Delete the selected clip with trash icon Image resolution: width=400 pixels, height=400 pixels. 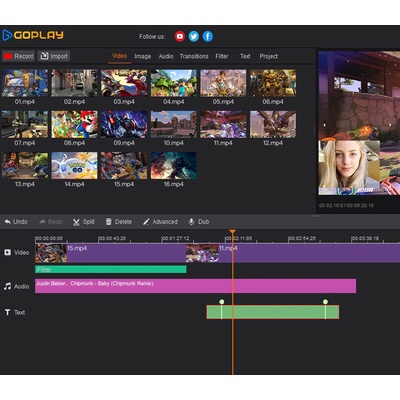119,222
